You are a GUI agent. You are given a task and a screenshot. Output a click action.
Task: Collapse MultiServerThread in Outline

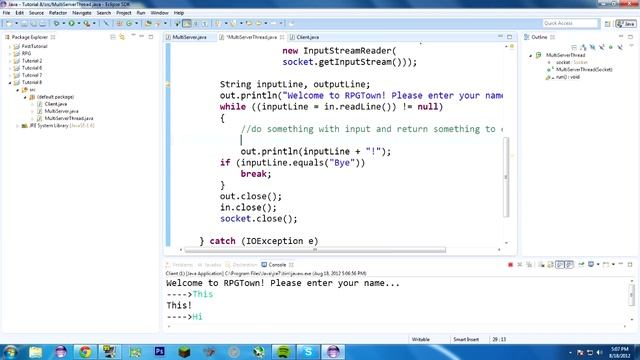pos(531,56)
